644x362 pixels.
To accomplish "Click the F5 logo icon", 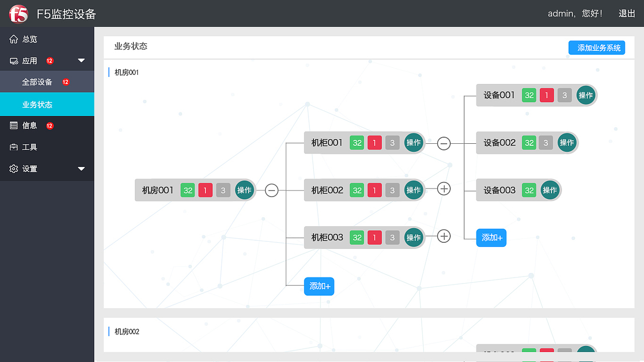I will 19,14.
